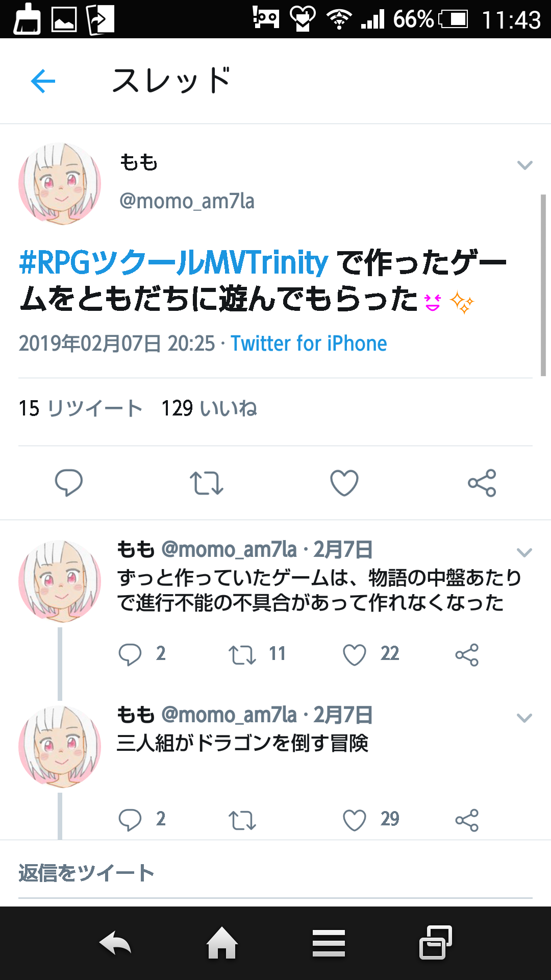The width and height of the screenshot is (551, 980).
Task: Like the reply showing 22 likes
Action: click(355, 655)
